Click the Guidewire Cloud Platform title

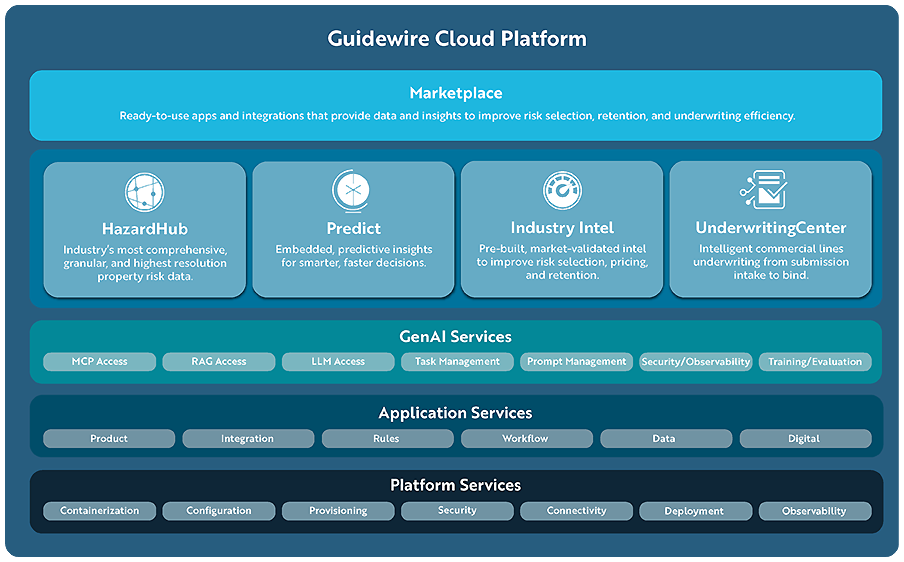pos(457,39)
